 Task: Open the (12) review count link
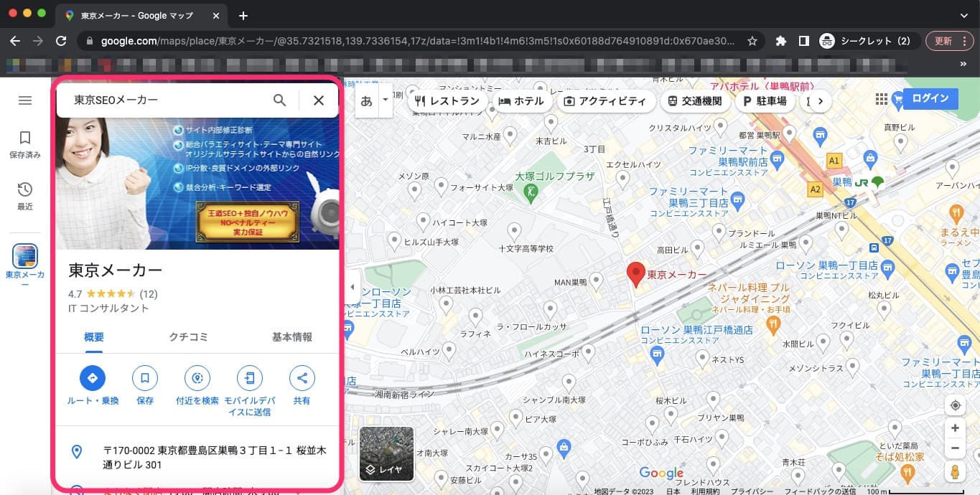click(149, 294)
